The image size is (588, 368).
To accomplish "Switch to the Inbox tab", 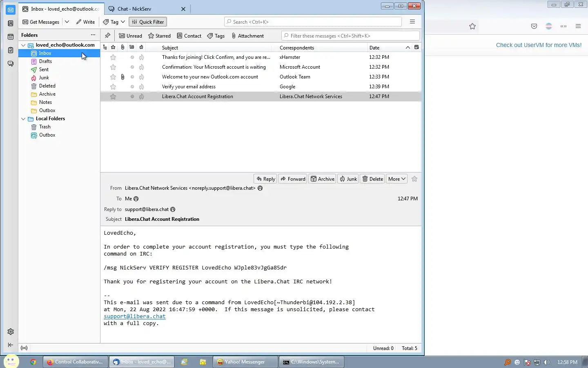I will pos(61,9).
